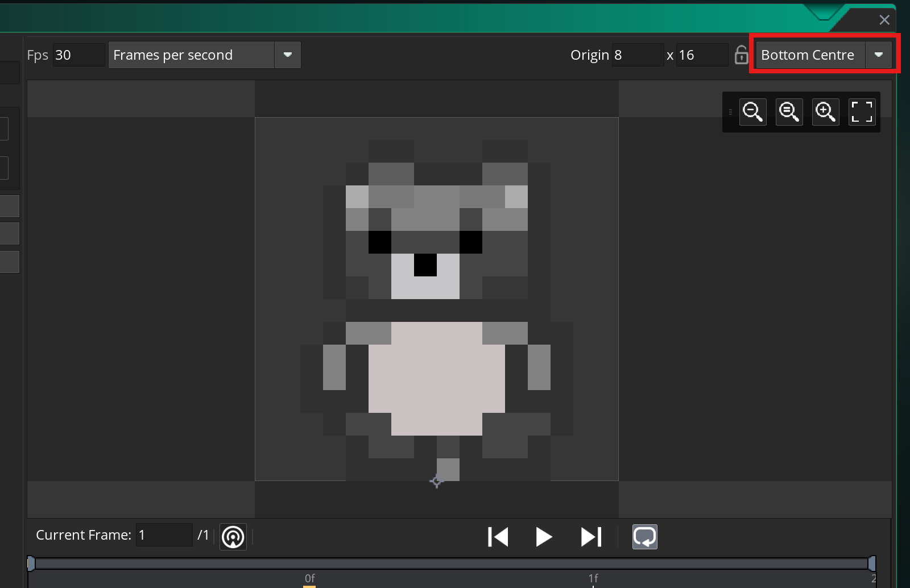The width and height of the screenshot is (910, 588).
Task: Click the Origin Y field showing 16
Action: (701, 55)
